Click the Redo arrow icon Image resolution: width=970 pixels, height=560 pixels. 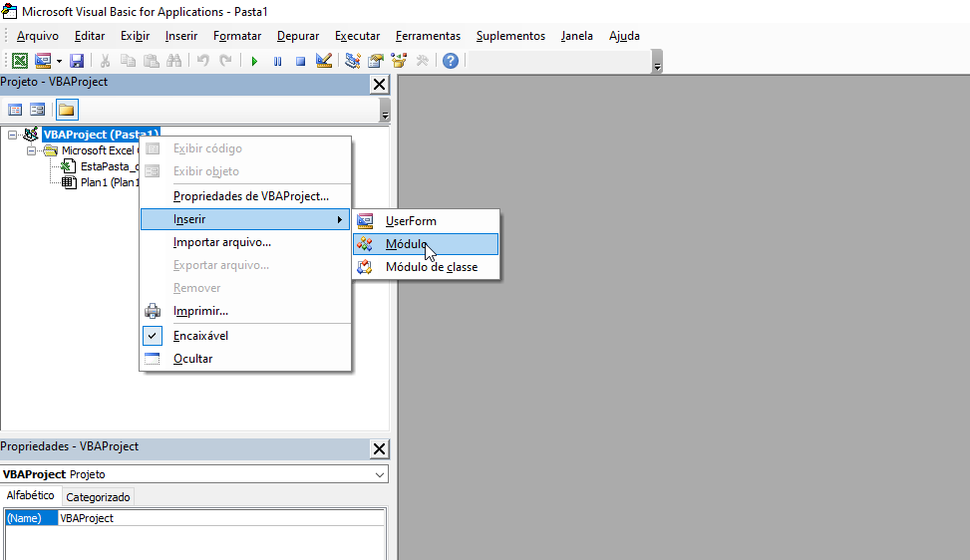click(x=225, y=61)
